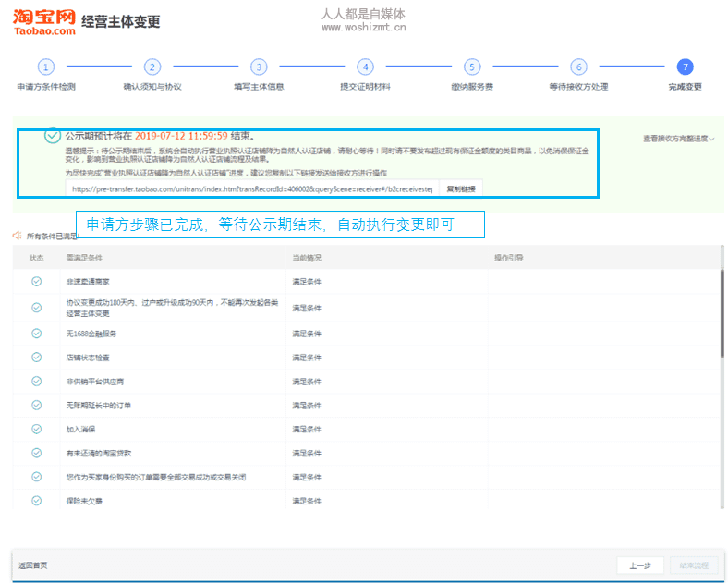Screen dimensions: 728x583
Task: Click the green checkmark beside 公示期预计
Action: 53,135
